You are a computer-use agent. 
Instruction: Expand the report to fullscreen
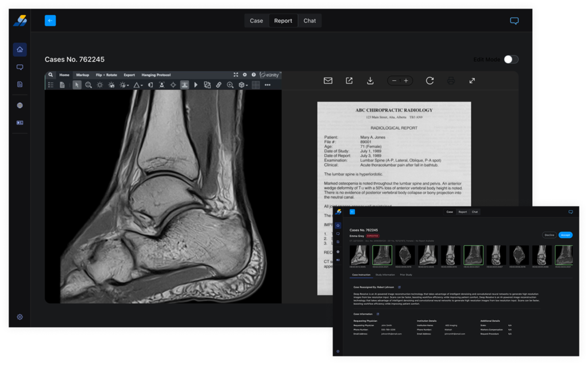[472, 81]
